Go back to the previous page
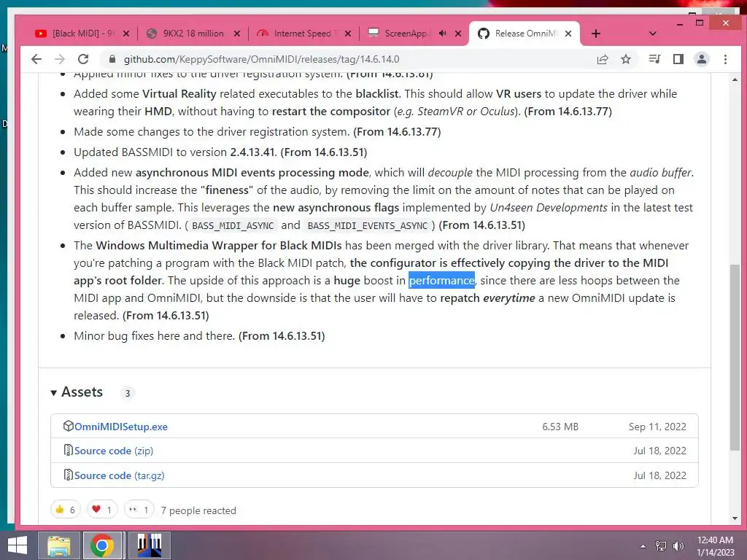 36,59
